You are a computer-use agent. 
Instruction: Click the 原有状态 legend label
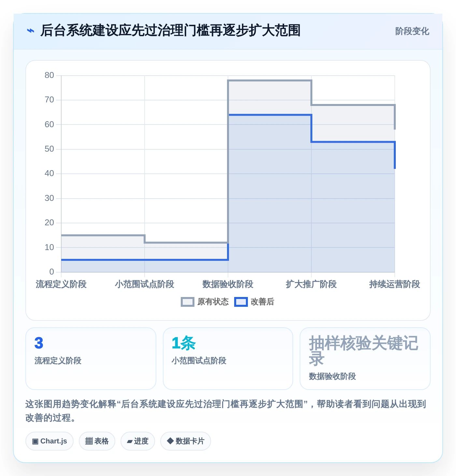point(213,302)
